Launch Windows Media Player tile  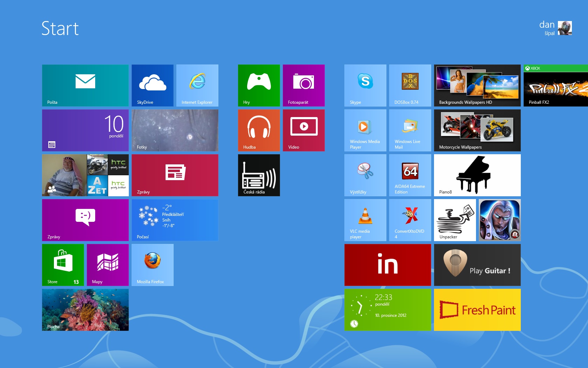[x=365, y=130]
